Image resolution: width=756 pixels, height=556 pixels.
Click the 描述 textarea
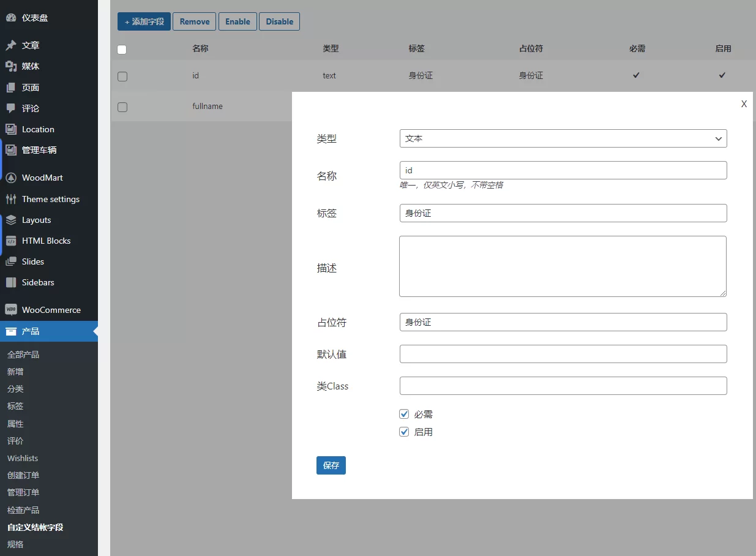pos(563,266)
